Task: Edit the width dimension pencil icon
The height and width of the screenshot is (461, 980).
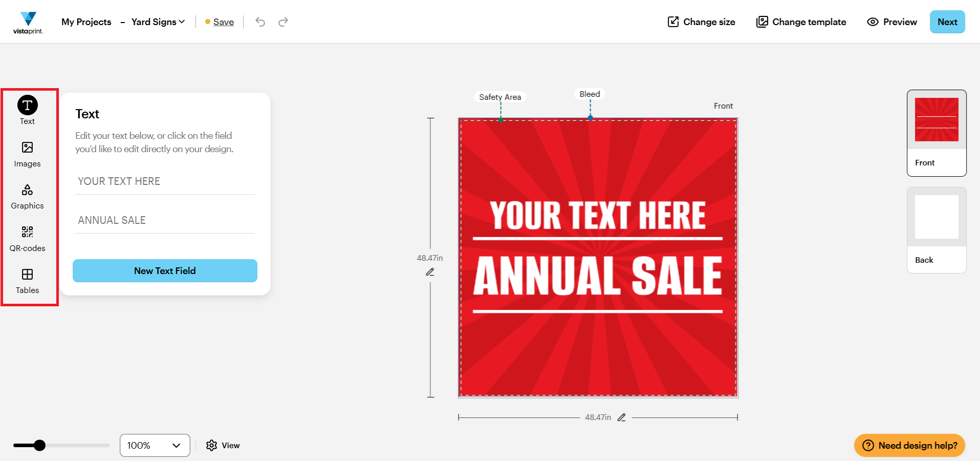Action: (622, 417)
